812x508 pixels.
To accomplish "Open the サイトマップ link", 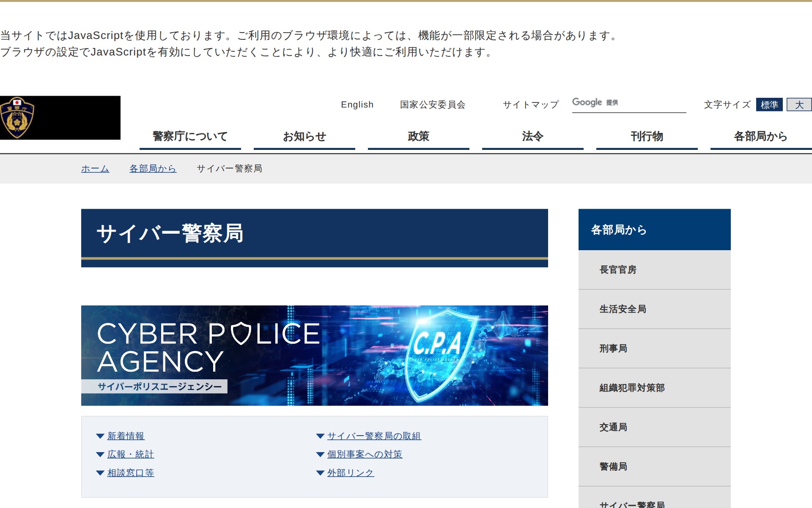I will [531, 105].
